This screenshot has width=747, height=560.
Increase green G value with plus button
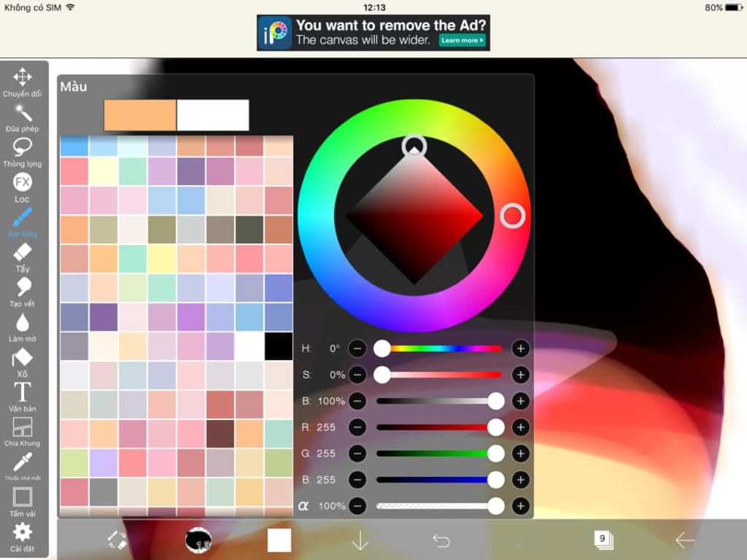pyautogui.click(x=521, y=454)
